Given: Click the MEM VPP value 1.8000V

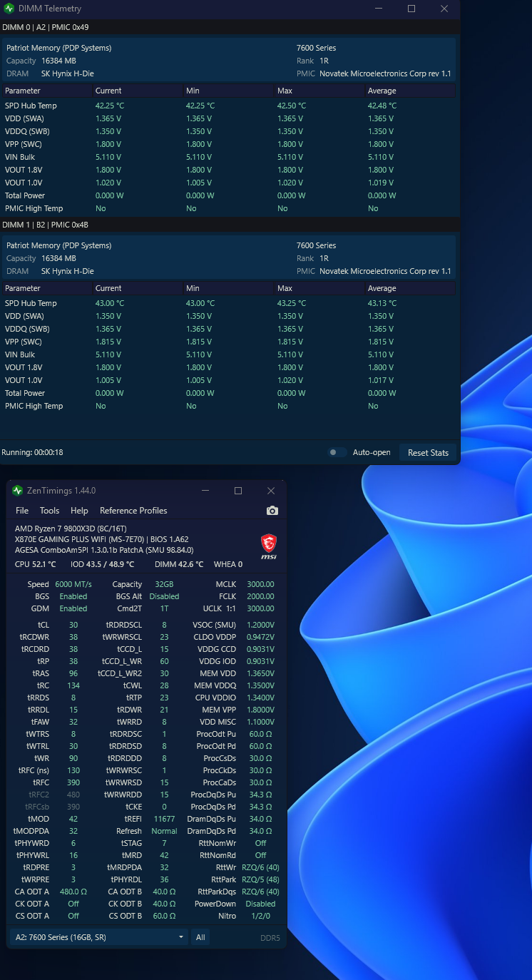Looking at the screenshot, I should click(260, 710).
